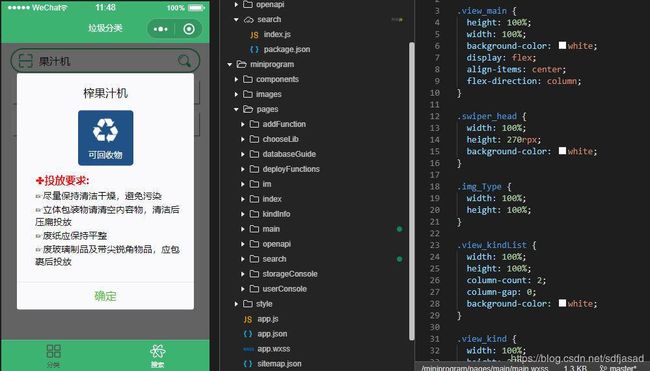Screen dimensions: 650x371
Task: Open index.js under search
Action: coord(277,34)
